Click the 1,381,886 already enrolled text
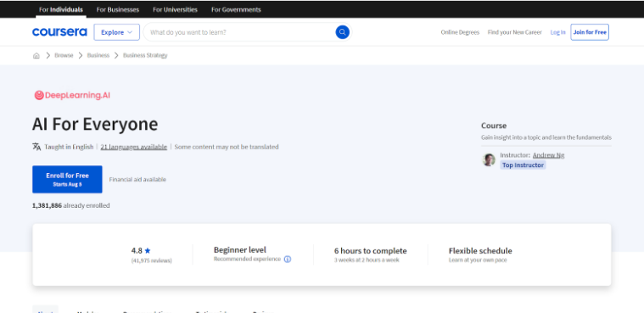644x313 pixels. tap(71, 205)
